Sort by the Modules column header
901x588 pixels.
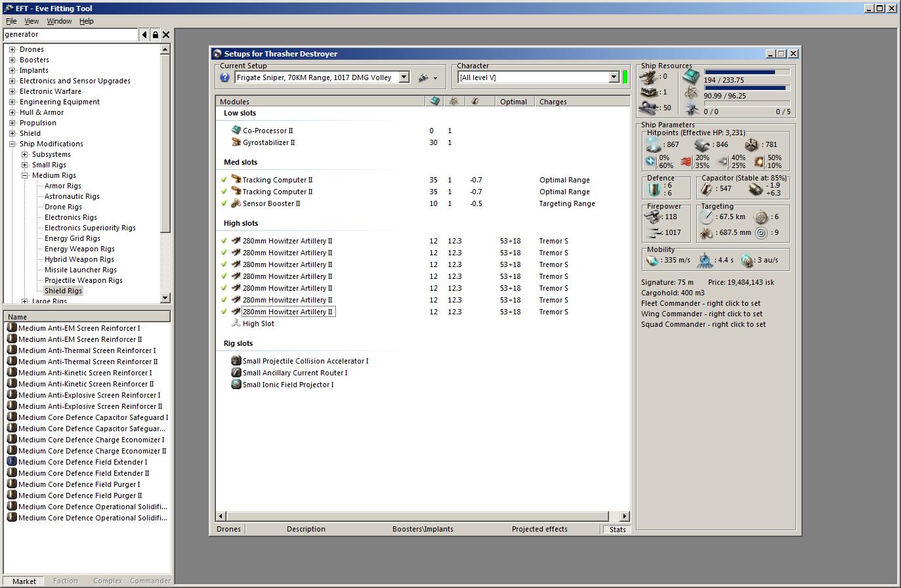[320, 101]
